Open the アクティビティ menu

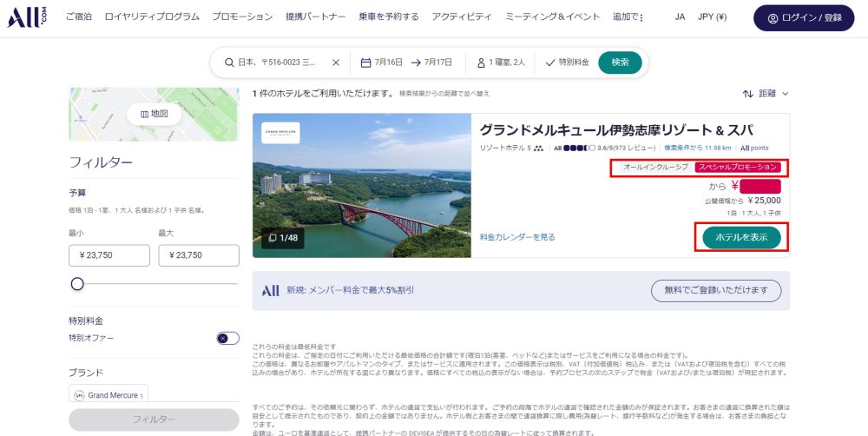[x=462, y=17]
